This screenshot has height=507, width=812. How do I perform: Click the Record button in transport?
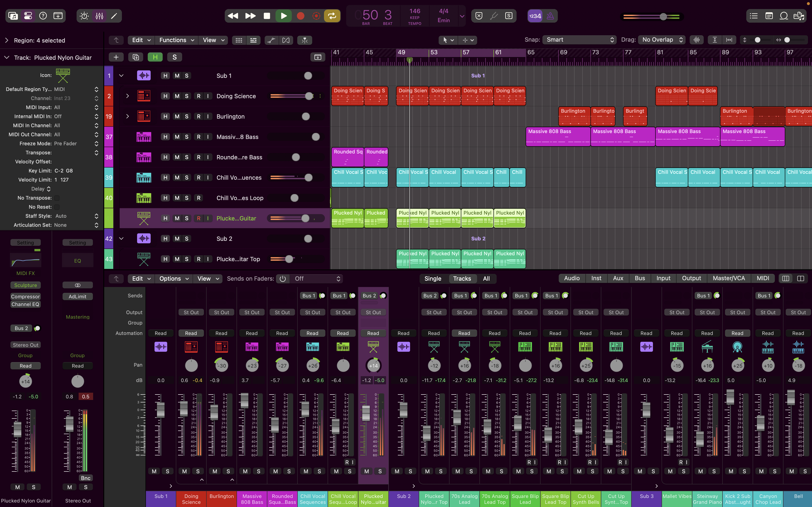click(300, 16)
